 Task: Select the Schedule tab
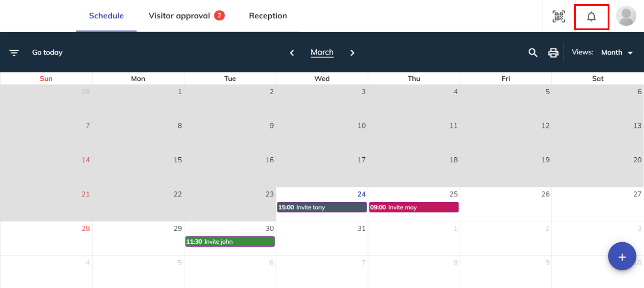(106, 16)
